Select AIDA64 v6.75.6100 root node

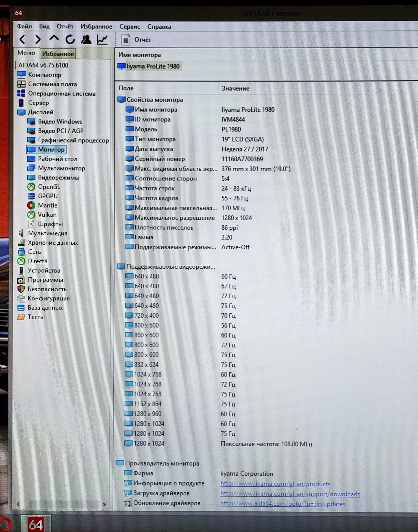click(43, 65)
